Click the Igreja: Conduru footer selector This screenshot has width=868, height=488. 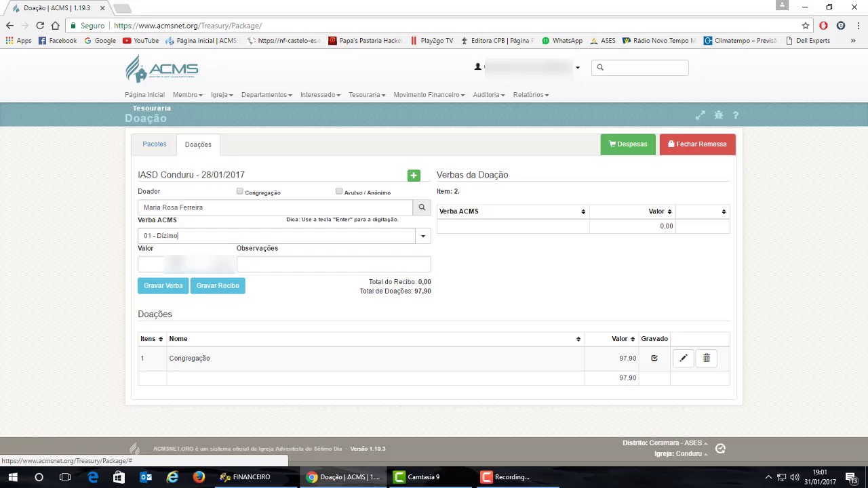point(681,454)
